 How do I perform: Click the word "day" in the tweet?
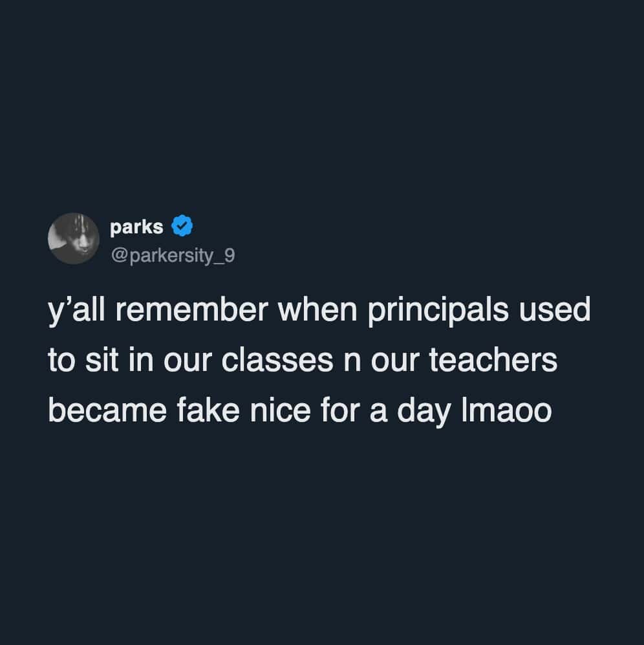point(424,411)
